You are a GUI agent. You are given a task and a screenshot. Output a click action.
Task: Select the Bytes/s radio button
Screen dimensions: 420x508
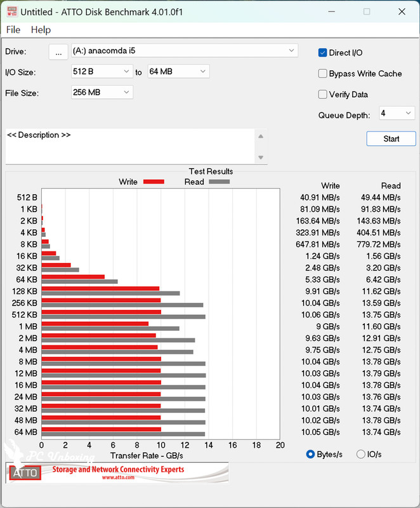pyautogui.click(x=310, y=454)
